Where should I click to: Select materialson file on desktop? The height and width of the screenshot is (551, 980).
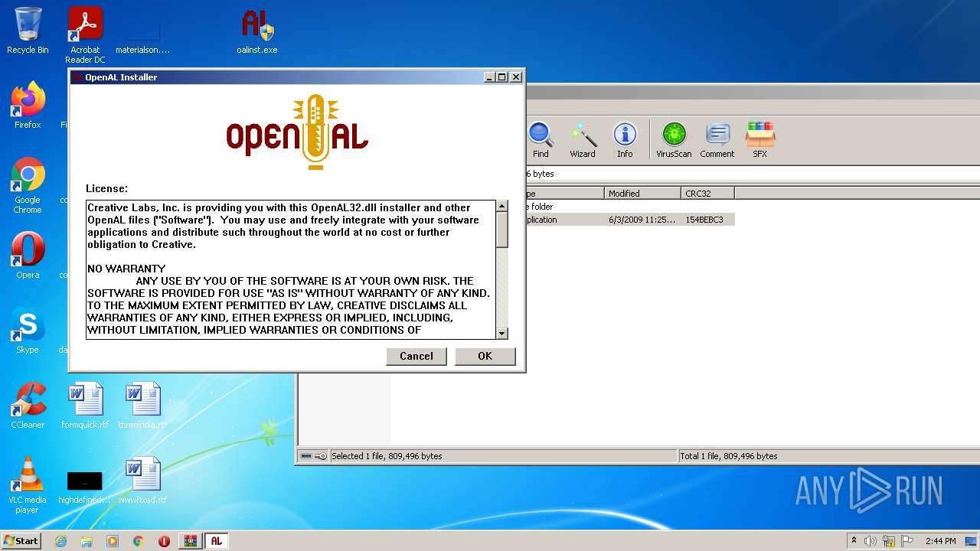pos(142,35)
